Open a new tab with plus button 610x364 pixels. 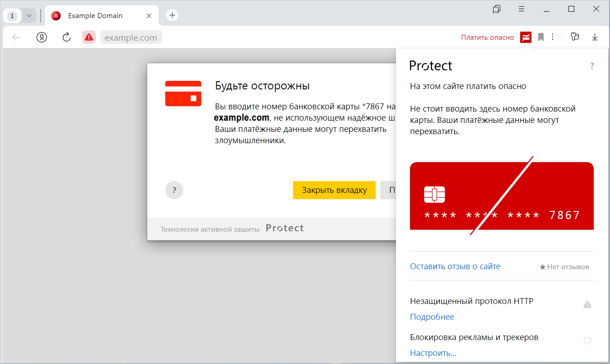172,15
